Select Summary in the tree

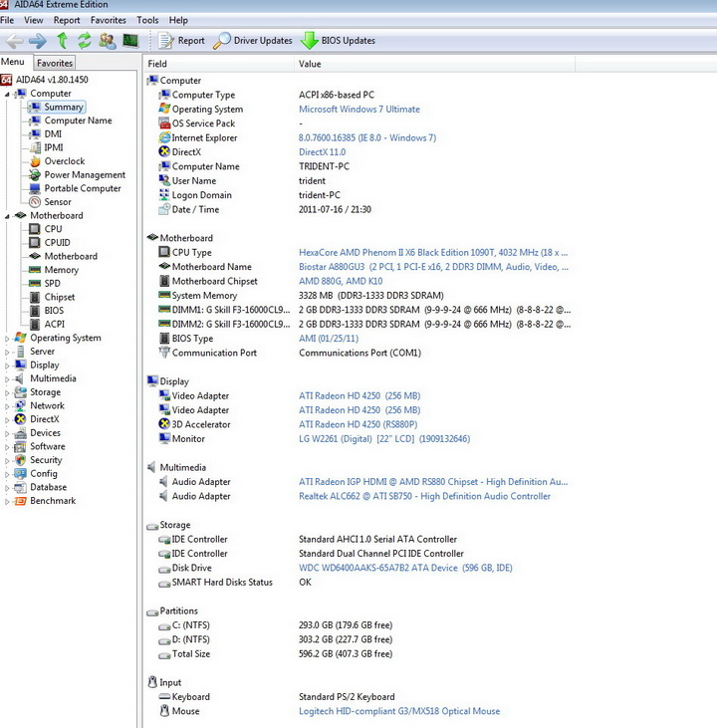point(64,107)
